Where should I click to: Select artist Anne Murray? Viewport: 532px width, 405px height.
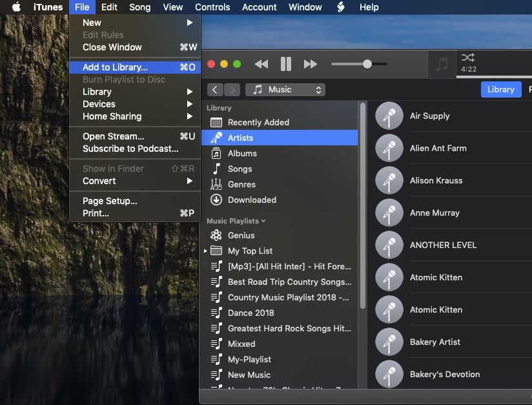[453, 213]
